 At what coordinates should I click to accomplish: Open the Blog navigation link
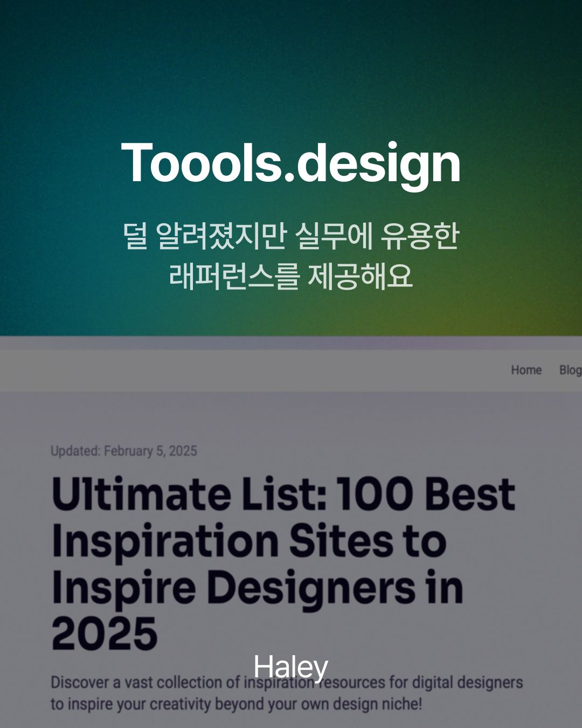pyautogui.click(x=570, y=370)
